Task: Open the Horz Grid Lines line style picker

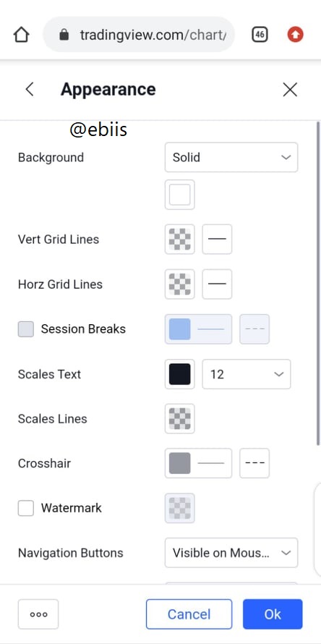Action: (217, 284)
